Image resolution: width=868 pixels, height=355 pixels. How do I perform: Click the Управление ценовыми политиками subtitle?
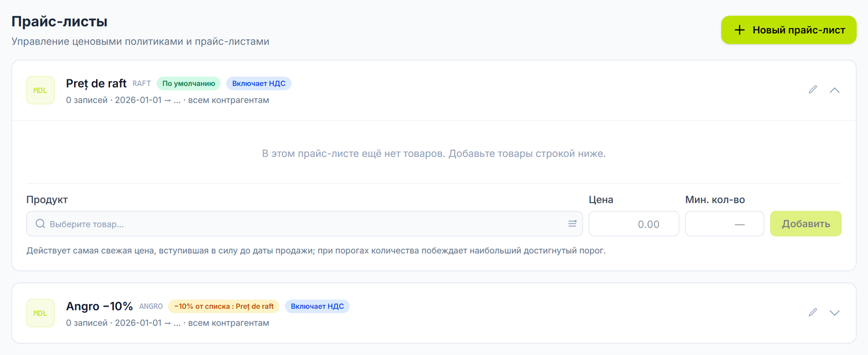pyautogui.click(x=141, y=42)
